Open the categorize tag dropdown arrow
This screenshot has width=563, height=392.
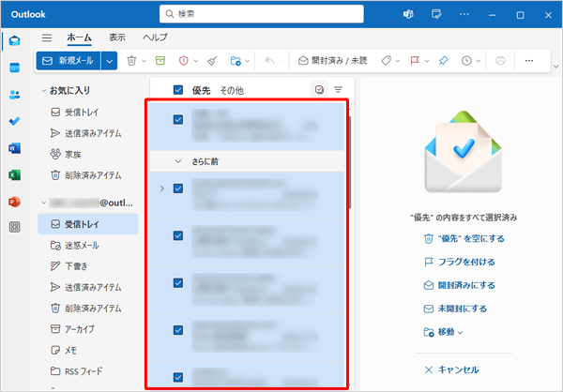398,61
